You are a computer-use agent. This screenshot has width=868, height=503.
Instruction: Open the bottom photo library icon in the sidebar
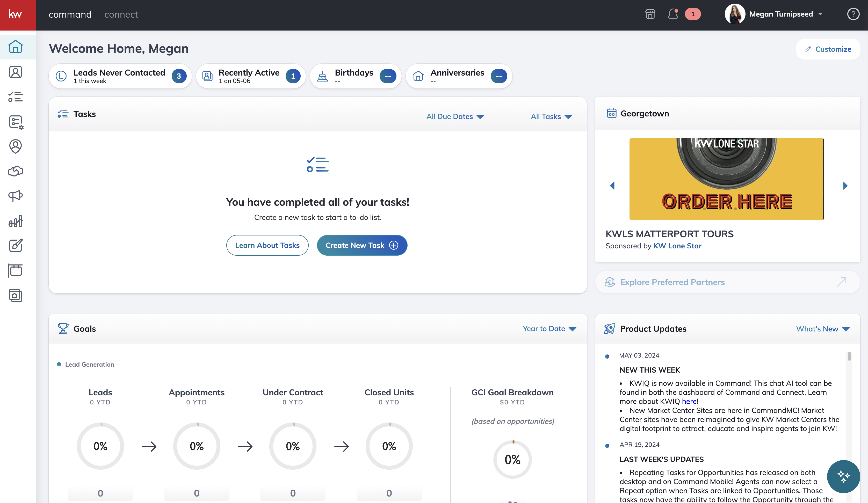[16, 295]
